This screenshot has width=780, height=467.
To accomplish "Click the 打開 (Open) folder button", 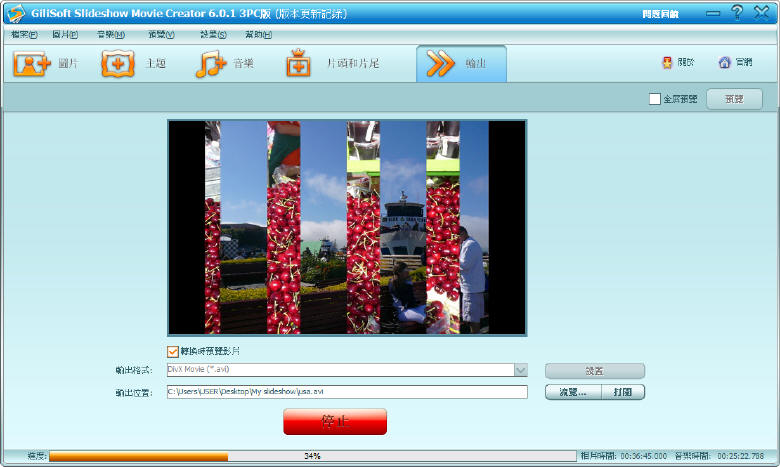I will [x=623, y=392].
